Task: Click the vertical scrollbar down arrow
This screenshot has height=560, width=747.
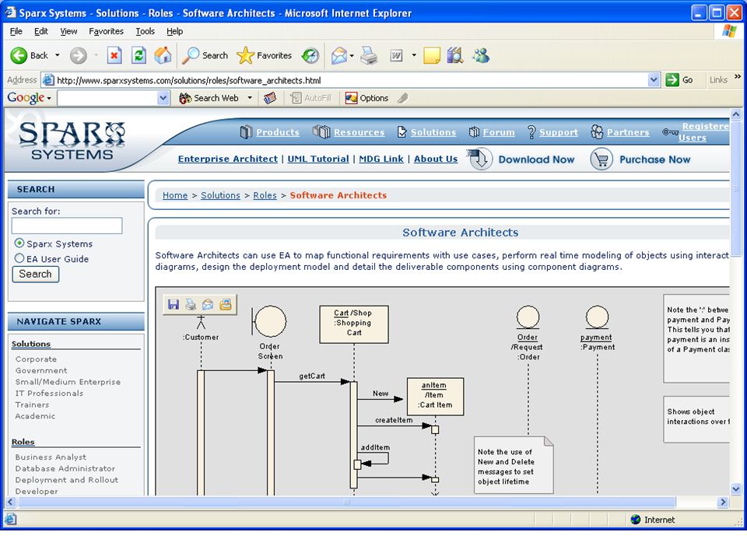Action: pyautogui.click(x=735, y=489)
